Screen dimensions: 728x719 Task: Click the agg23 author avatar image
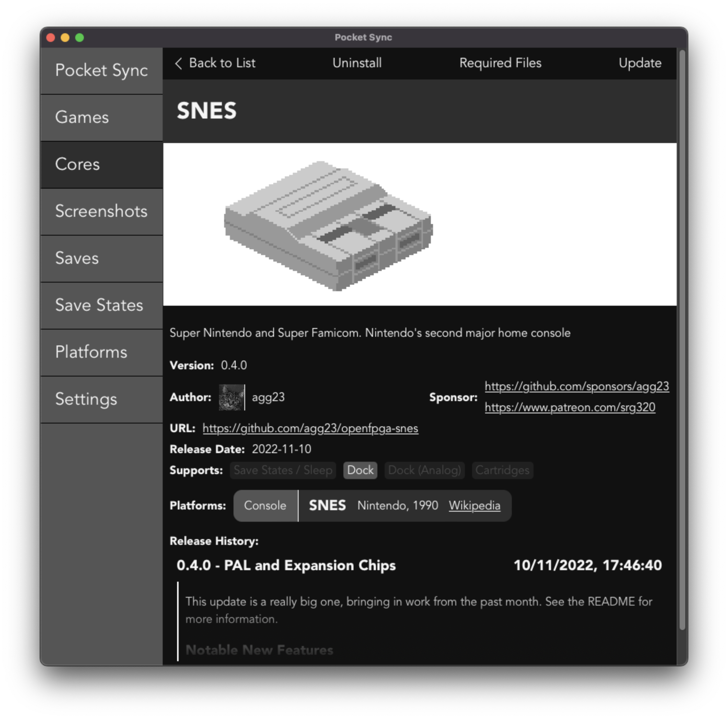pos(232,397)
